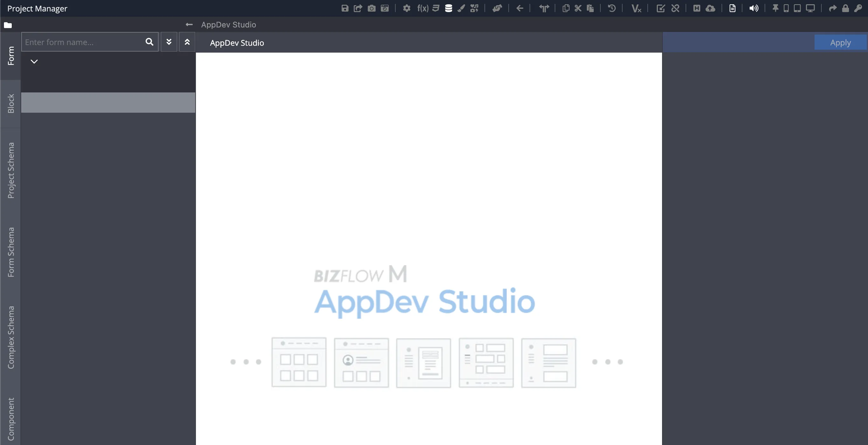Click the edit-import square arrow icon
Image resolution: width=868 pixels, height=445 pixels.
tap(661, 8)
